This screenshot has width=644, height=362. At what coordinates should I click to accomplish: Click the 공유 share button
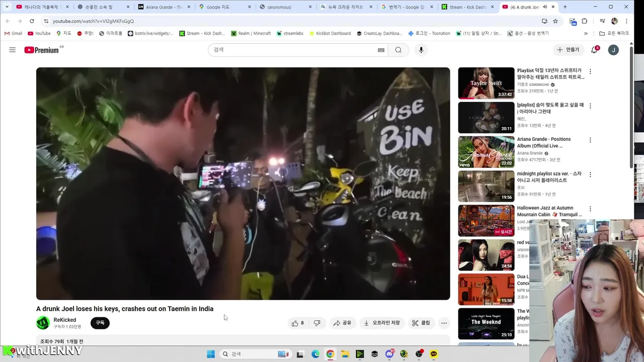click(x=342, y=323)
